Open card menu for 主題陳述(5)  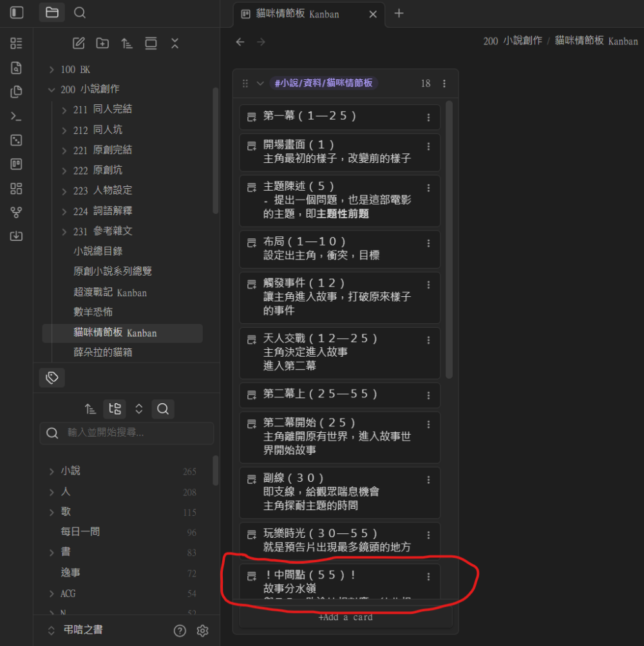click(428, 188)
